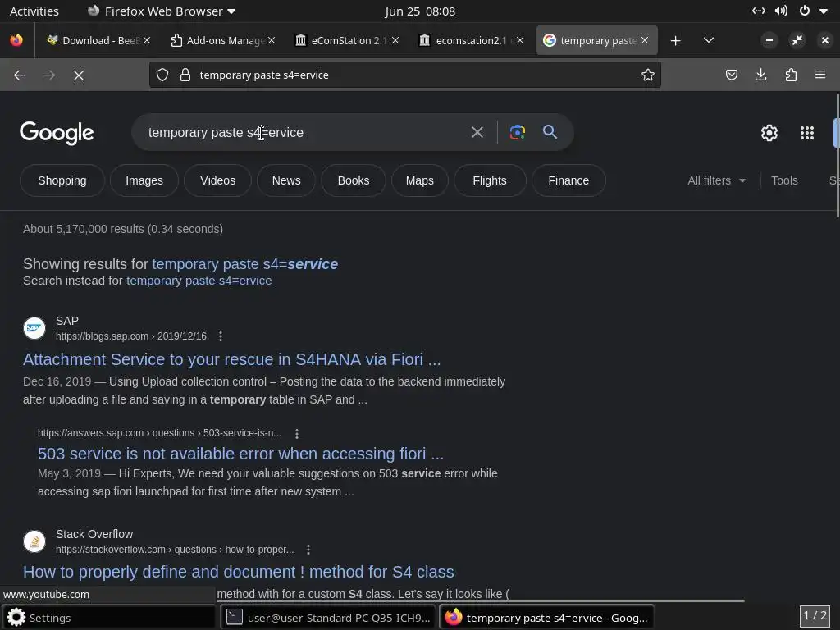Open Google apps grid
This screenshot has width=840, height=630.
[x=807, y=133]
